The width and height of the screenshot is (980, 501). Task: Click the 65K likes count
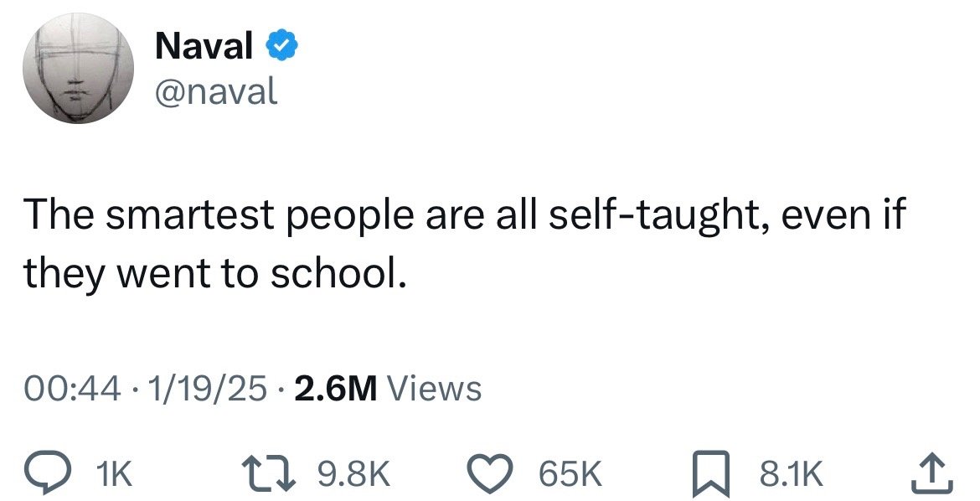570,474
